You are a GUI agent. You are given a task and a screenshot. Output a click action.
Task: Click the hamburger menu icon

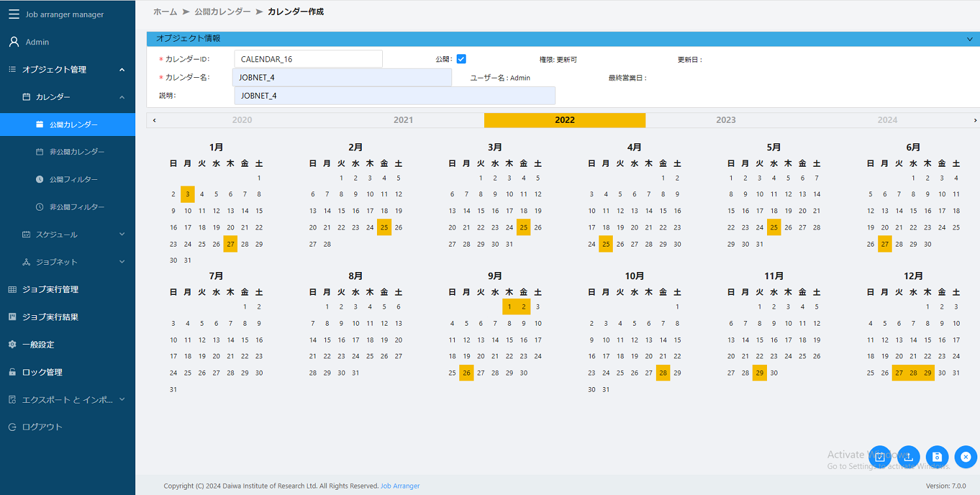14,14
